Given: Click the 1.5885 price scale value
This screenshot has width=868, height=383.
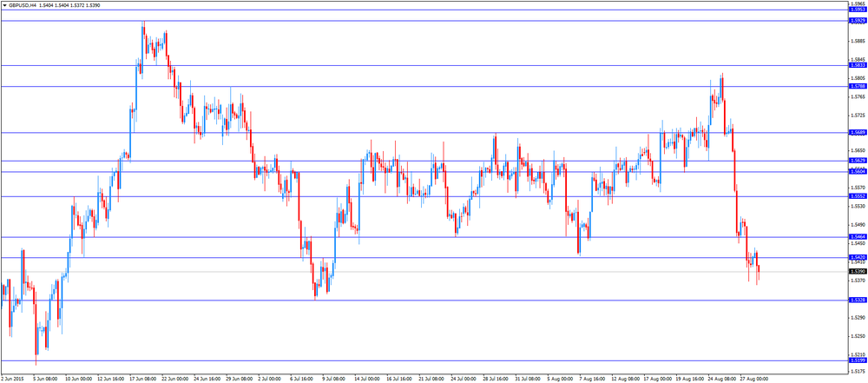Looking at the screenshot, I should [858, 41].
